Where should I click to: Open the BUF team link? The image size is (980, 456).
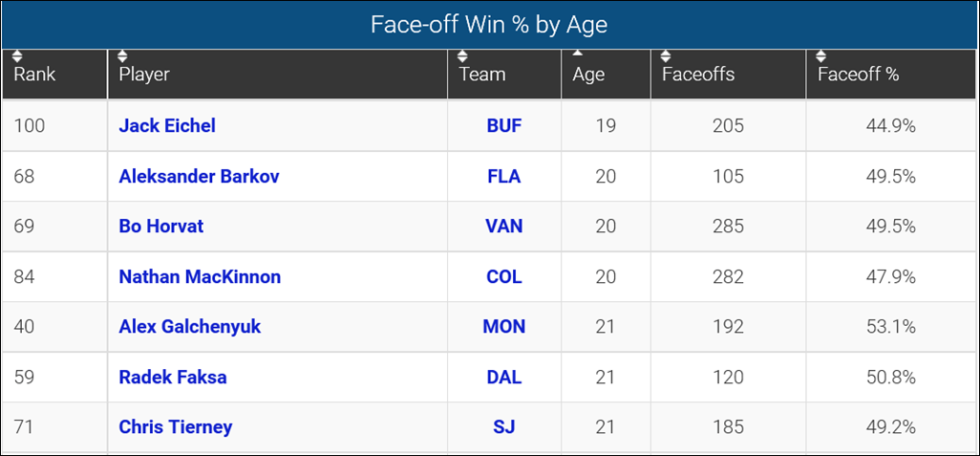pos(504,125)
